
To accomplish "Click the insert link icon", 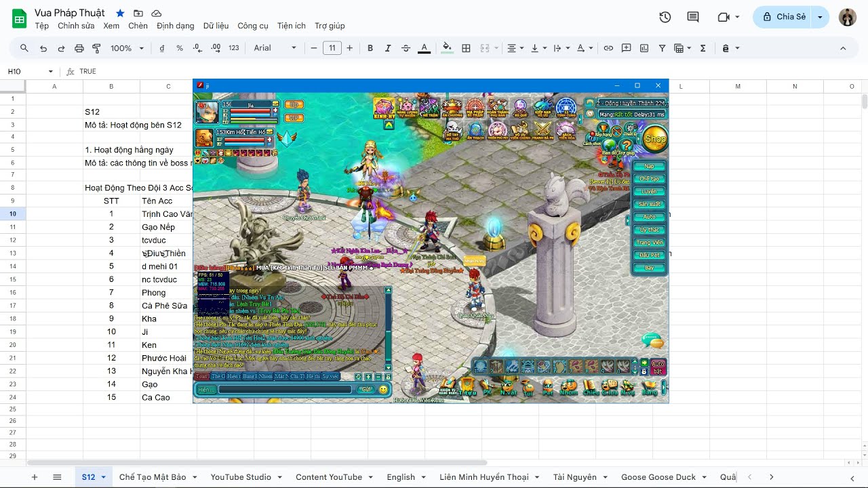I will coord(608,48).
